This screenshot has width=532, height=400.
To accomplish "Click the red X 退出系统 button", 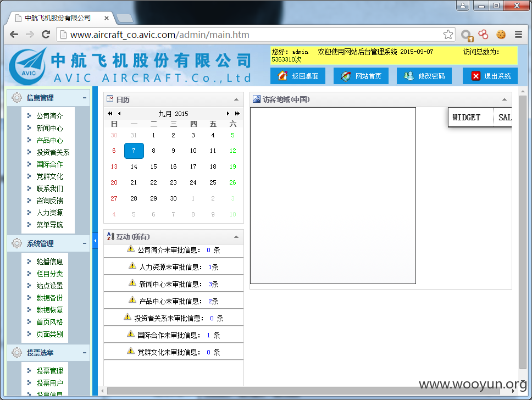I will click(490, 76).
